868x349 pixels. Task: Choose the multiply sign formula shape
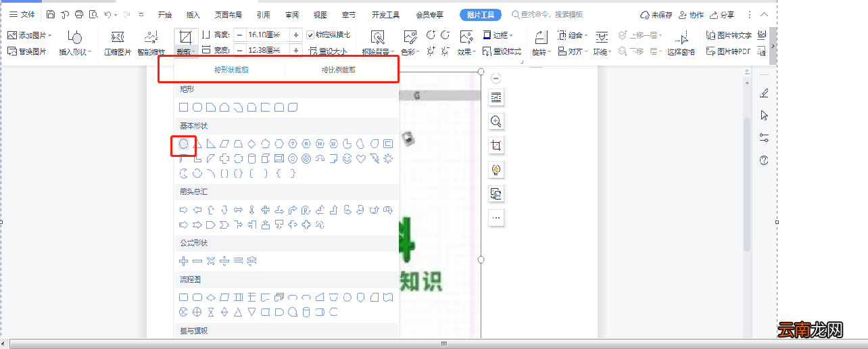[210, 260]
